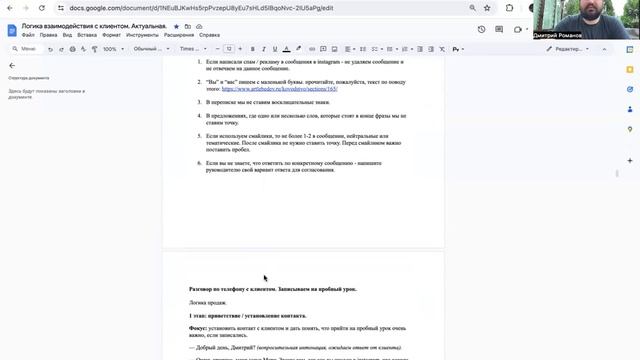Add a comment from toolbar
640x360 pixels.
(x=323, y=49)
